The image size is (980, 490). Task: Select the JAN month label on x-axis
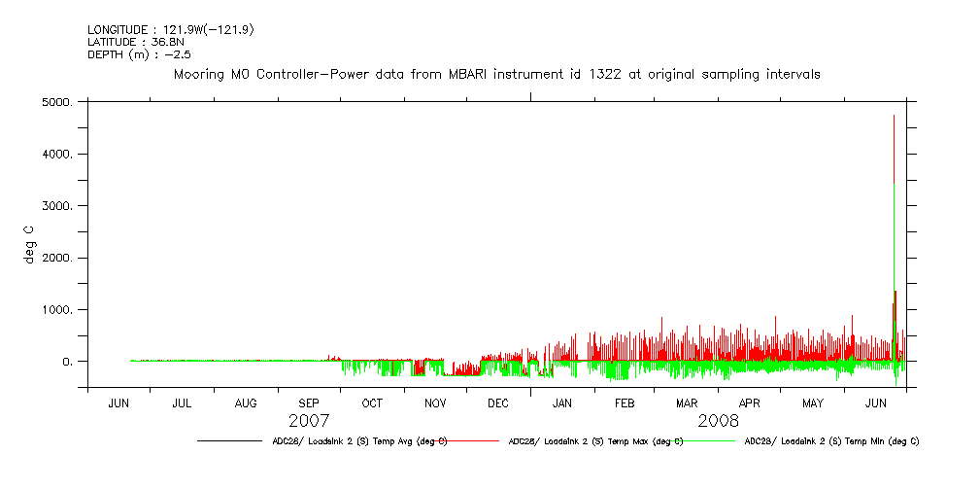coord(561,403)
